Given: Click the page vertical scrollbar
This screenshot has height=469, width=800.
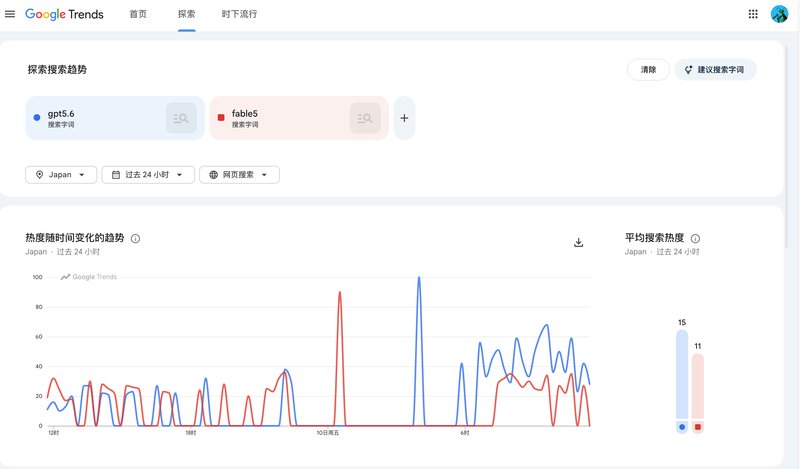Looking at the screenshot, I should coord(788,145).
